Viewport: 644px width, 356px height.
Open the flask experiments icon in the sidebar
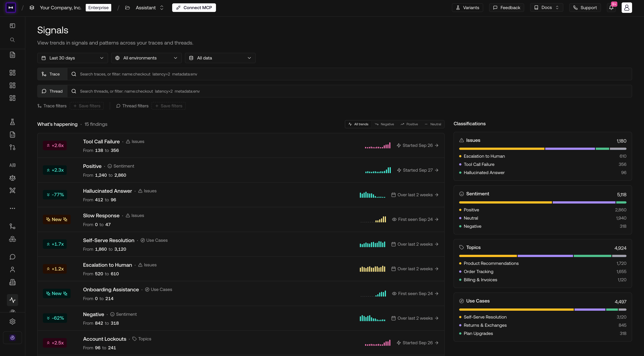tap(12, 122)
